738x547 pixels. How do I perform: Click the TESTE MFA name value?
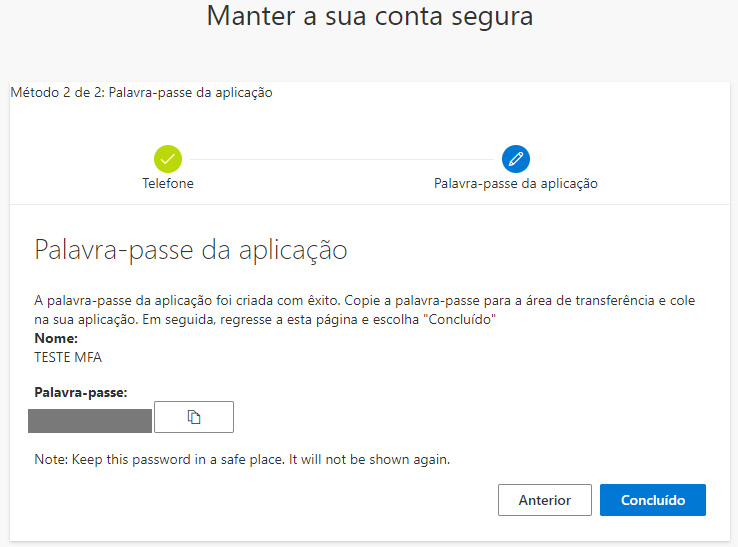click(x=68, y=357)
